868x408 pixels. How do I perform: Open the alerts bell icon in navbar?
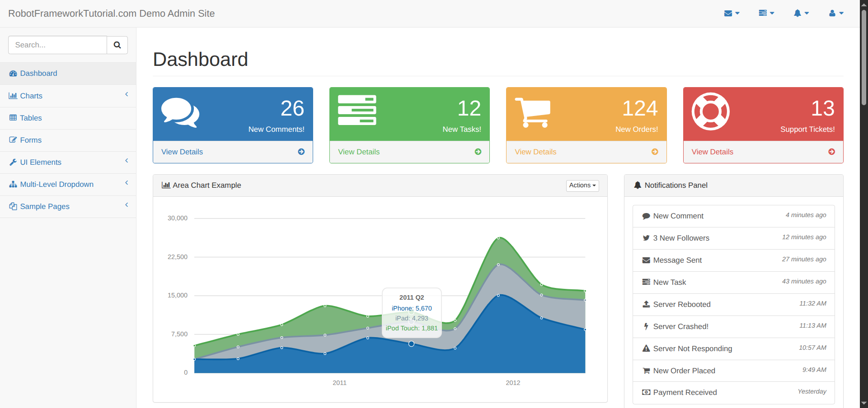[801, 14]
